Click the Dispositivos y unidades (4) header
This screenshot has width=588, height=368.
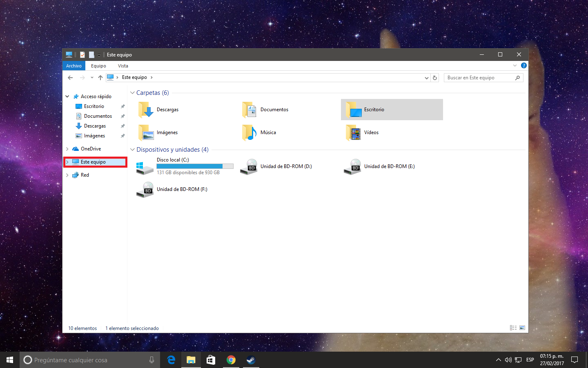[x=173, y=150]
